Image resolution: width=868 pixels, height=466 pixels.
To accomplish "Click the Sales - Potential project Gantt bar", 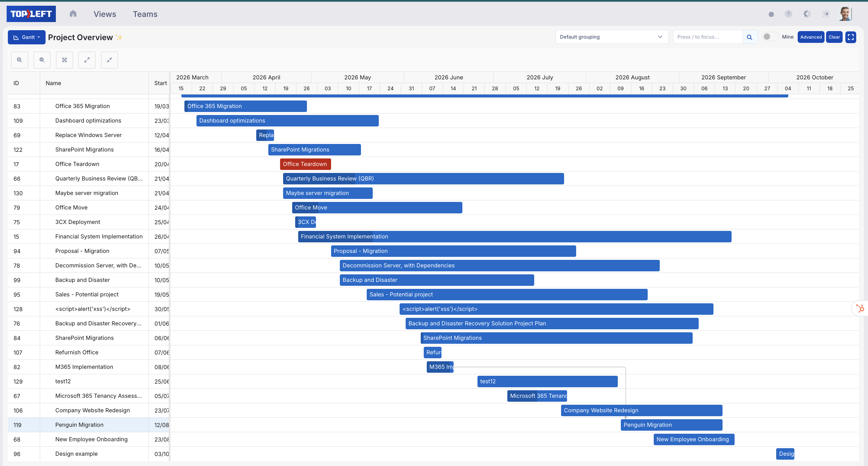I will (507, 295).
